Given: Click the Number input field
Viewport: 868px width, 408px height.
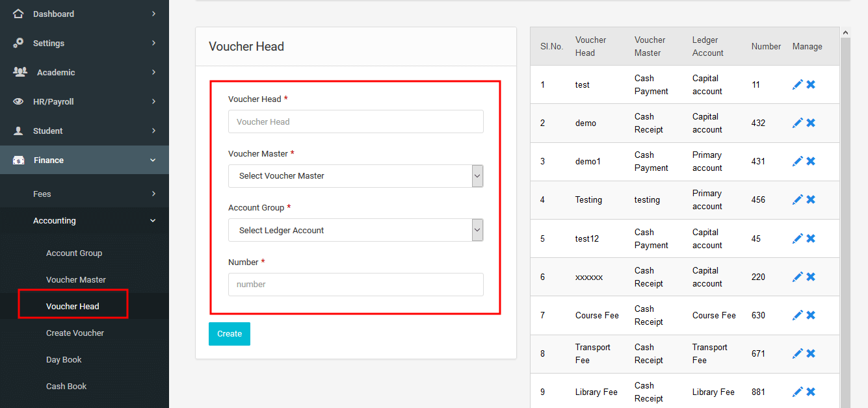Looking at the screenshot, I should tap(356, 285).
